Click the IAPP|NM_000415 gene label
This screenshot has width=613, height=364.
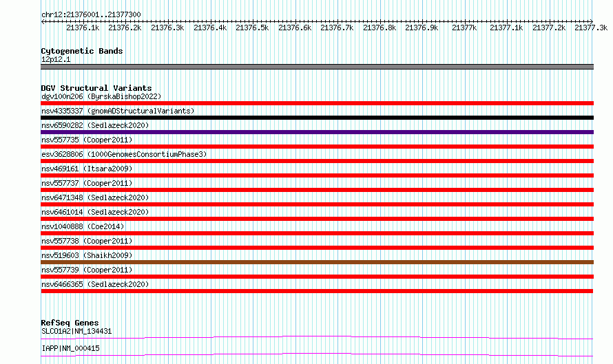point(70,348)
